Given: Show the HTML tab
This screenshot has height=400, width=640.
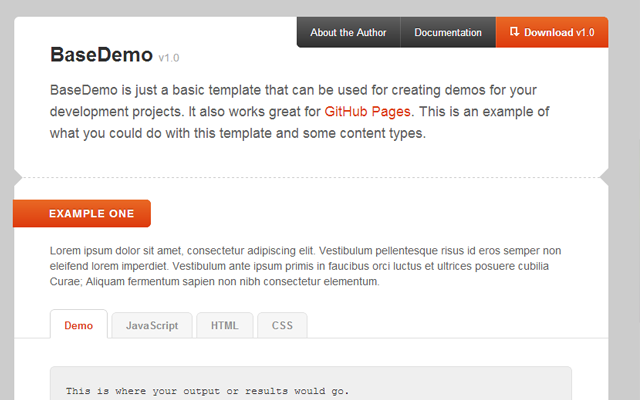Looking at the screenshot, I should [x=224, y=326].
